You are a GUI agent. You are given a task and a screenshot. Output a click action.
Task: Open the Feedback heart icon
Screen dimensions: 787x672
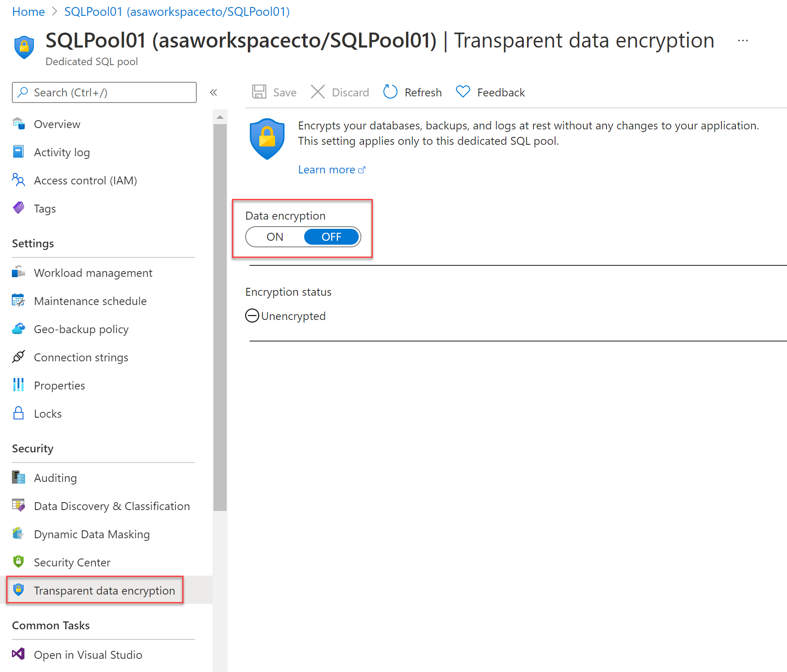463,92
